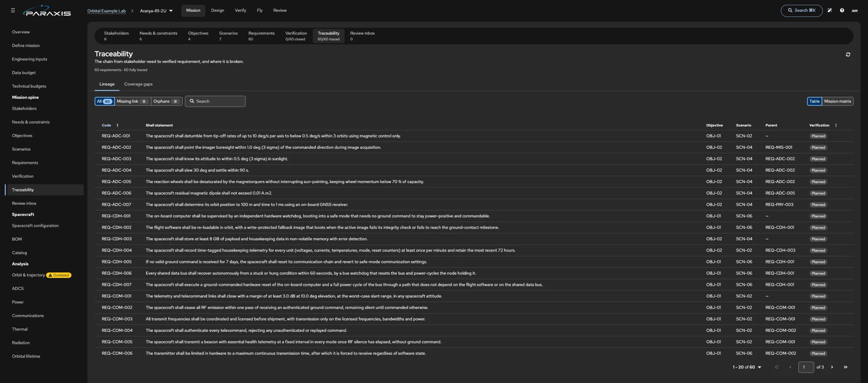Go to Overview in the sidebar

tap(21, 32)
